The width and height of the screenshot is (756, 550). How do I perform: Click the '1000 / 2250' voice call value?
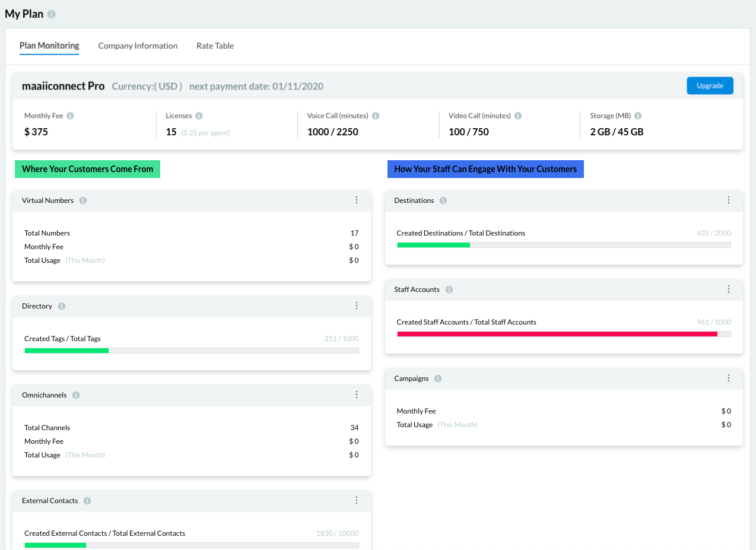pos(333,132)
